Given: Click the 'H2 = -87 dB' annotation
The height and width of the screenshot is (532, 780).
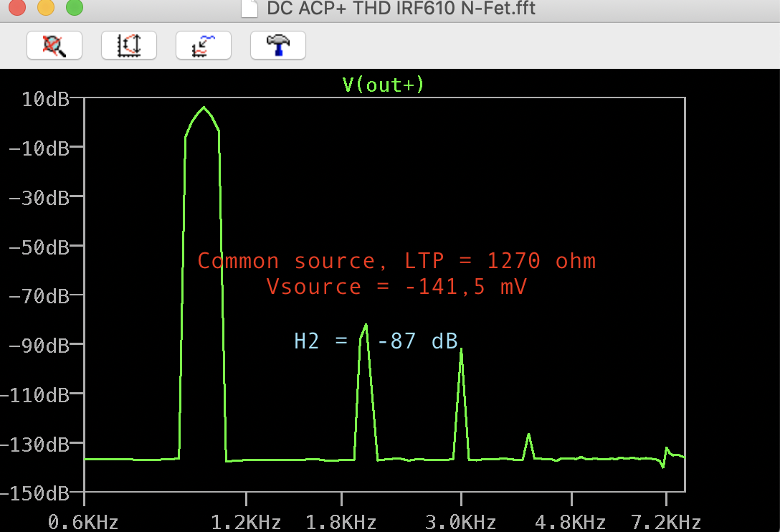Looking at the screenshot, I should click(376, 341).
